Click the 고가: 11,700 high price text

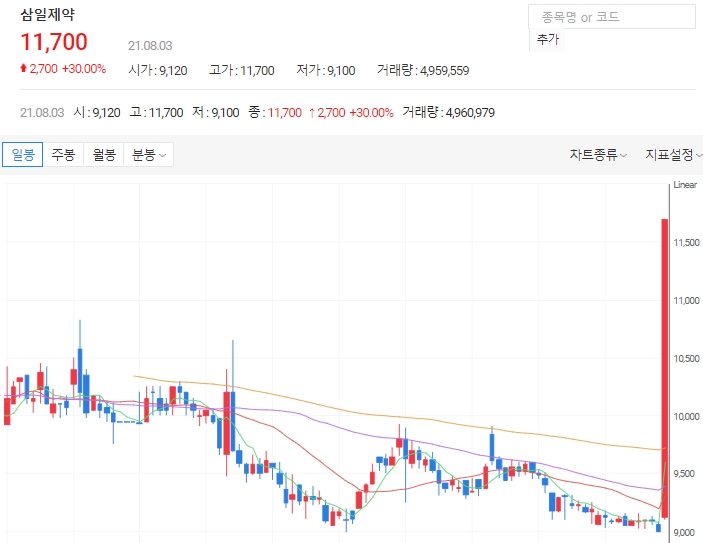(242, 70)
